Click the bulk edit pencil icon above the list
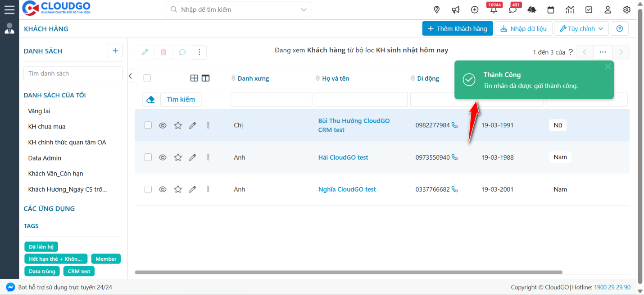Screen dimensions: 644x295 point(145,52)
